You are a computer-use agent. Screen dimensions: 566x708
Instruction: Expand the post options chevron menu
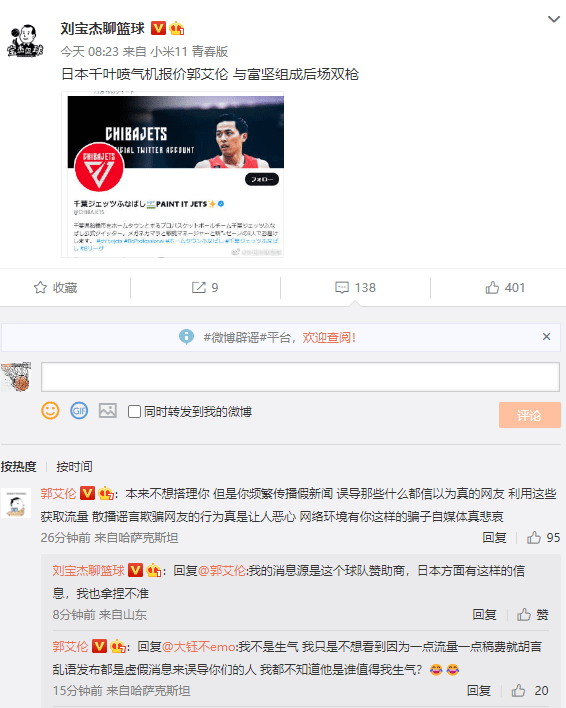click(x=554, y=19)
